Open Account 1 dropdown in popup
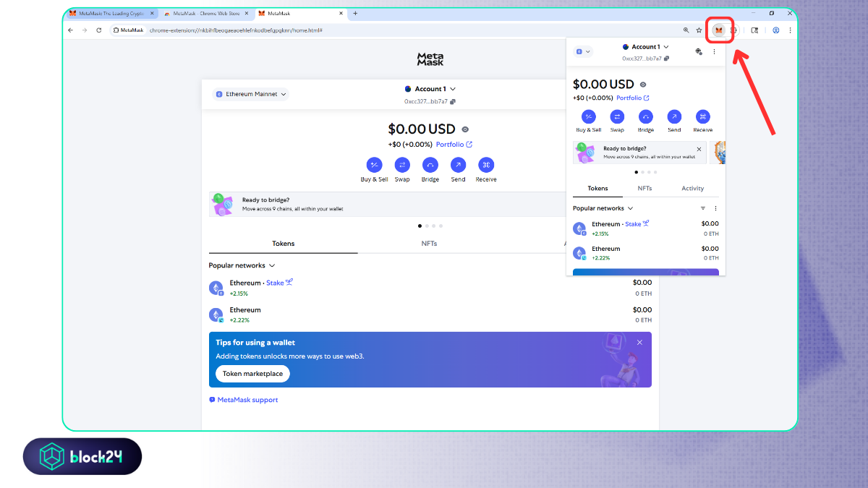 click(x=645, y=47)
